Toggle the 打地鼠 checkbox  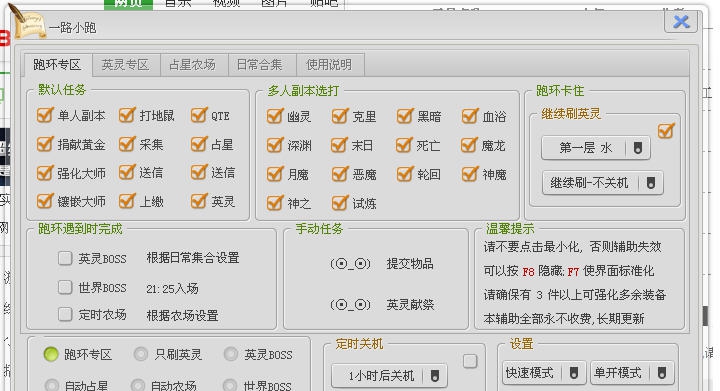[127, 115]
